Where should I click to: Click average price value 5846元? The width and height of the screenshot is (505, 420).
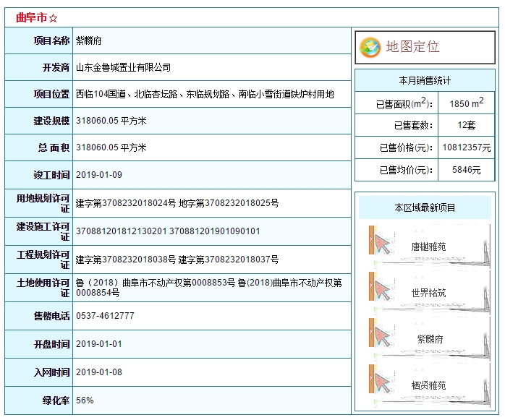[467, 170]
